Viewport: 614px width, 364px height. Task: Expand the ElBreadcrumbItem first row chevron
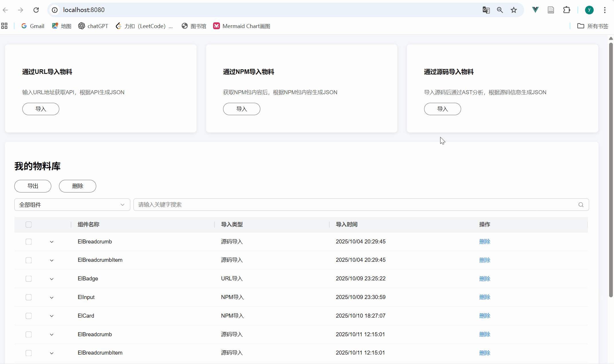pyautogui.click(x=52, y=260)
